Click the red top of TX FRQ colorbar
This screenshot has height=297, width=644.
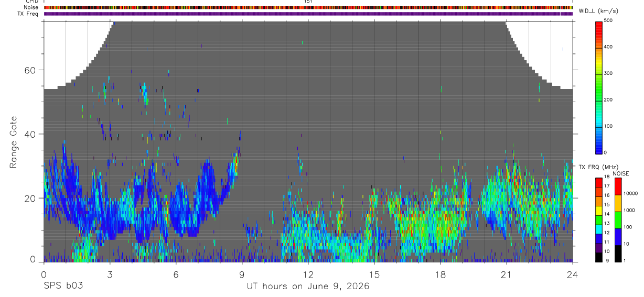(599, 181)
